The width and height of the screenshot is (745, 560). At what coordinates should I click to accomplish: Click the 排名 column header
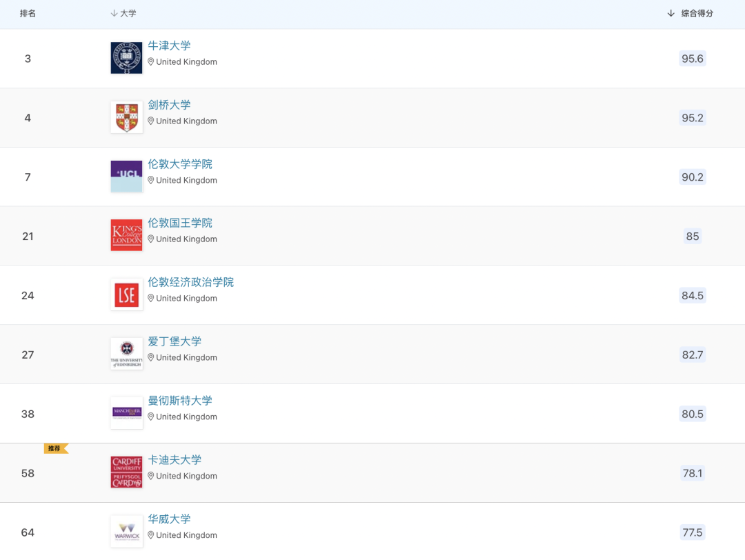(28, 13)
